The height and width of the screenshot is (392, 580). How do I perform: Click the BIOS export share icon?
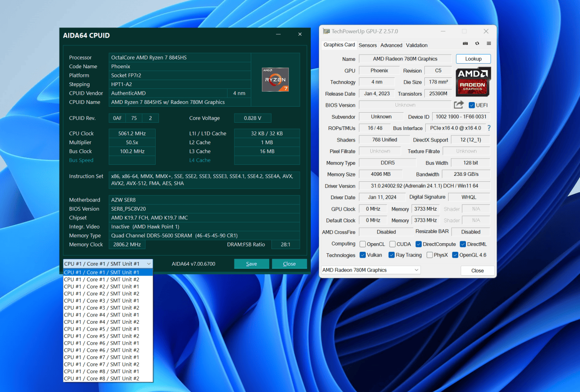[459, 105]
